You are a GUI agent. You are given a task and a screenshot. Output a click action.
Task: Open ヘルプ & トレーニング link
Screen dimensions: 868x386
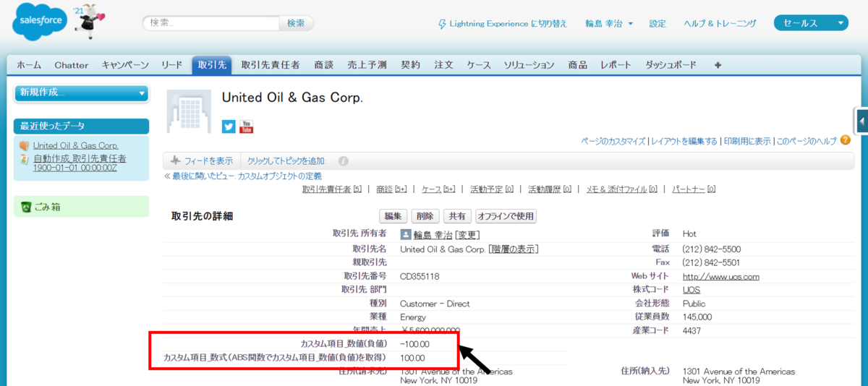tap(720, 24)
